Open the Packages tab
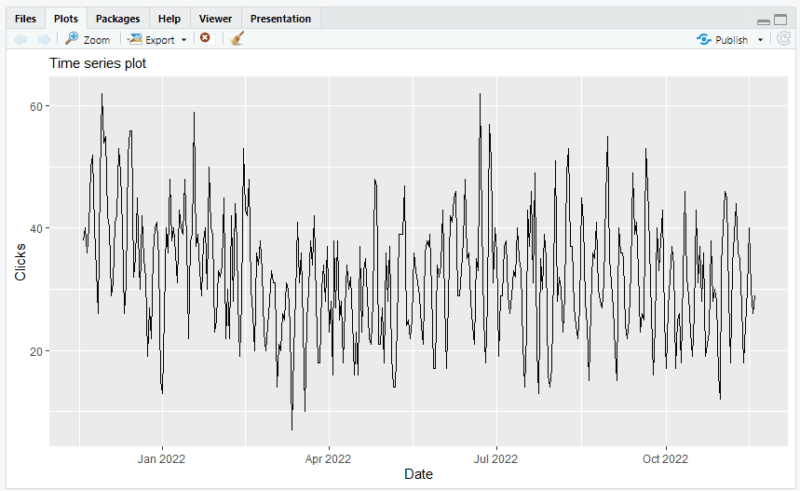The image size is (800, 491). click(x=117, y=18)
